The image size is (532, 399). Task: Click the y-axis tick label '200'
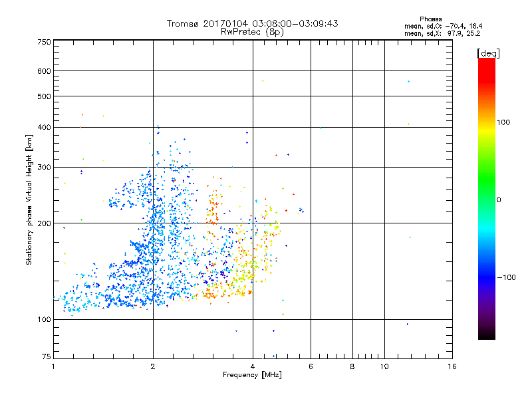pyautogui.click(x=44, y=223)
